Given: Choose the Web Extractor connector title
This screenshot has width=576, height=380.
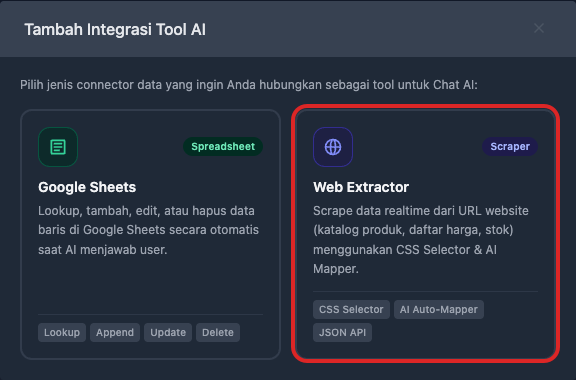Looking at the screenshot, I should click(361, 187).
